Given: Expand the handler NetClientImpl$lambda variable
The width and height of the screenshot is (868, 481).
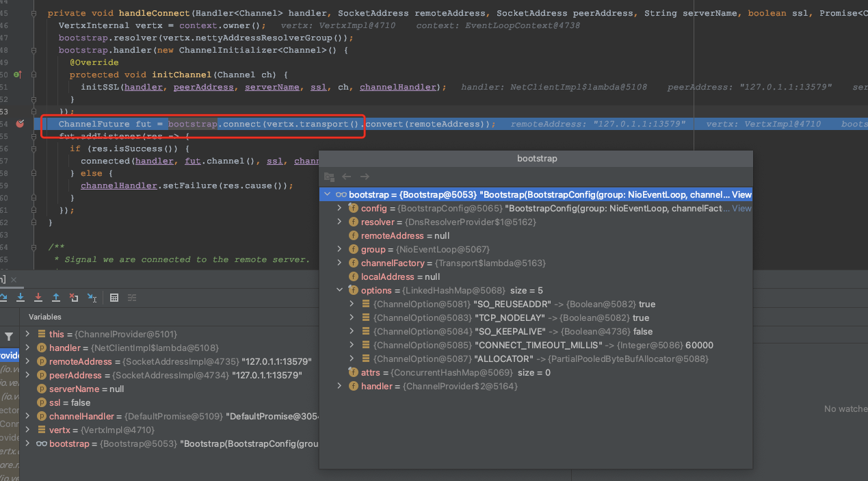Looking at the screenshot, I should pyautogui.click(x=27, y=348).
